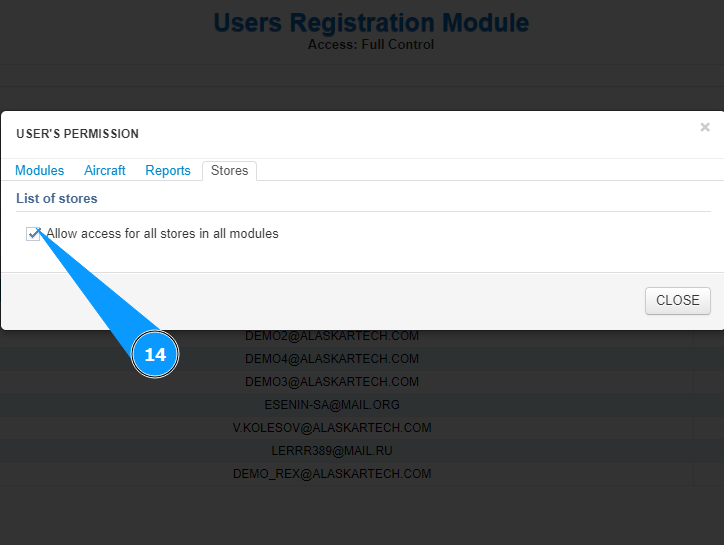724x545 pixels.
Task: Pick the V.KOLESOV@ALASKARTECH.COM row
Action: [x=332, y=428]
